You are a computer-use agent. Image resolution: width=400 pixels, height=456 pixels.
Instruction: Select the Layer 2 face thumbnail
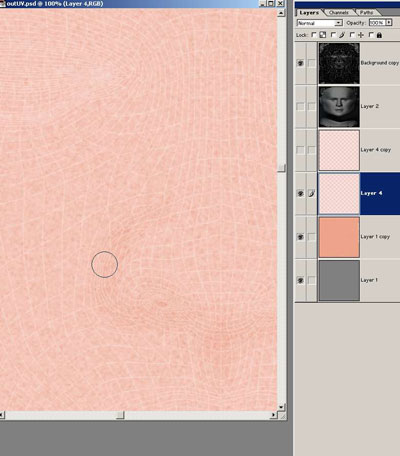pyautogui.click(x=339, y=107)
